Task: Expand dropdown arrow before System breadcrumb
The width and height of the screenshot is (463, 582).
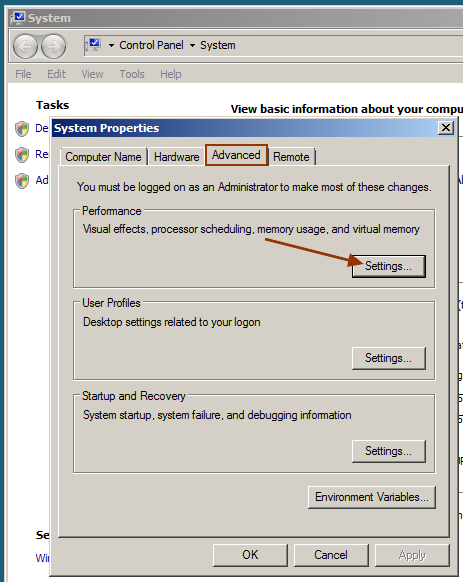Action: point(192,46)
